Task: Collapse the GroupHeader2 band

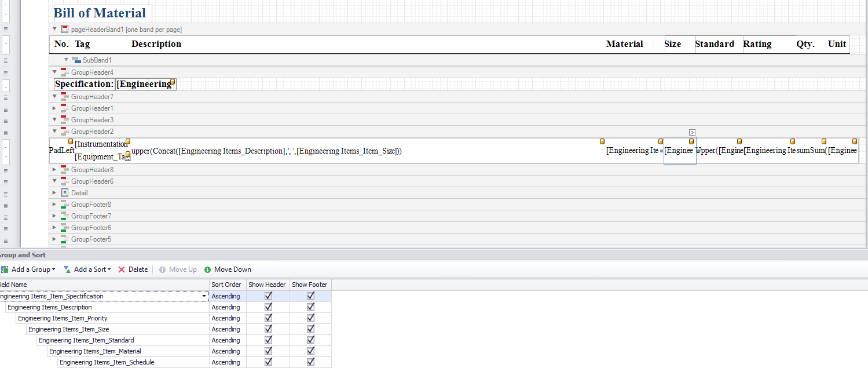Action: tap(54, 131)
